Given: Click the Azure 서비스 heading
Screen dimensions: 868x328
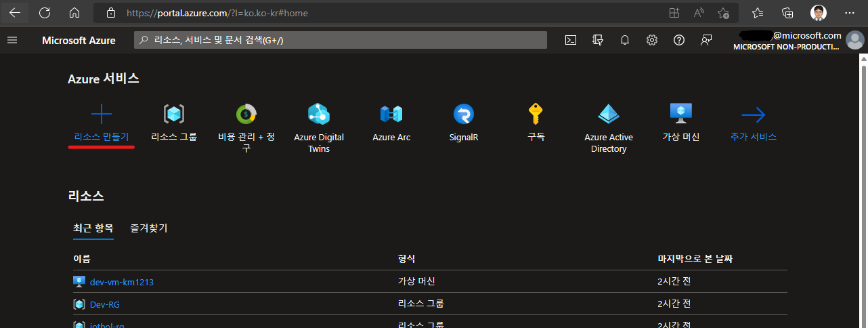Looking at the screenshot, I should click(x=104, y=79).
